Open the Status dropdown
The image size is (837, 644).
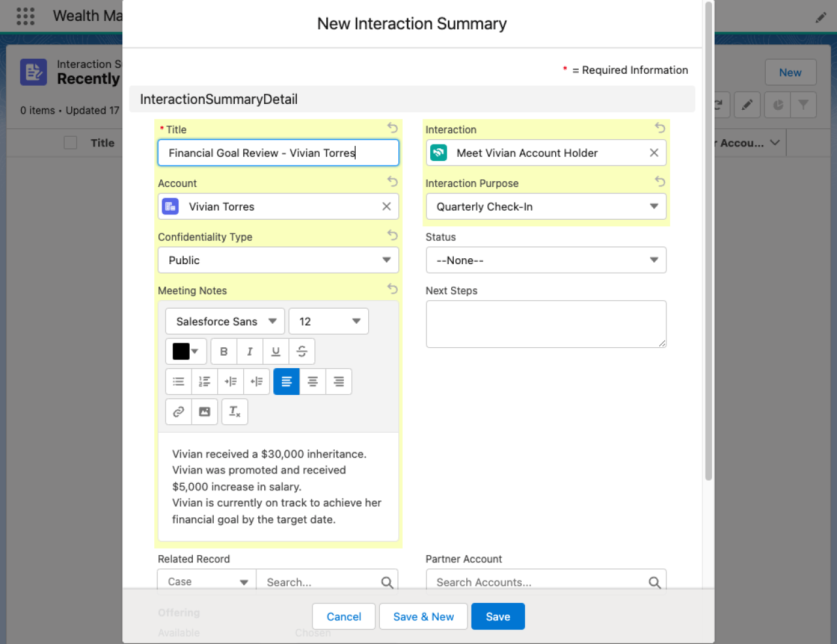(546, 260)
